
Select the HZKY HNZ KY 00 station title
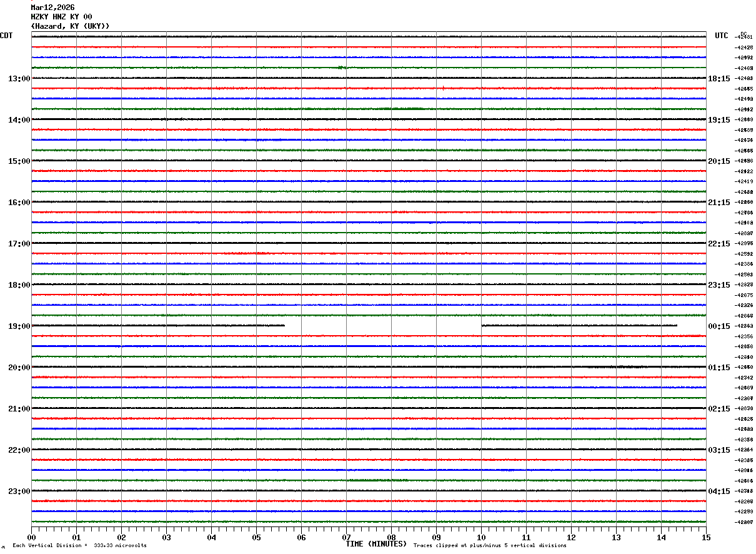pyautogui.click(x=61, y=17)
